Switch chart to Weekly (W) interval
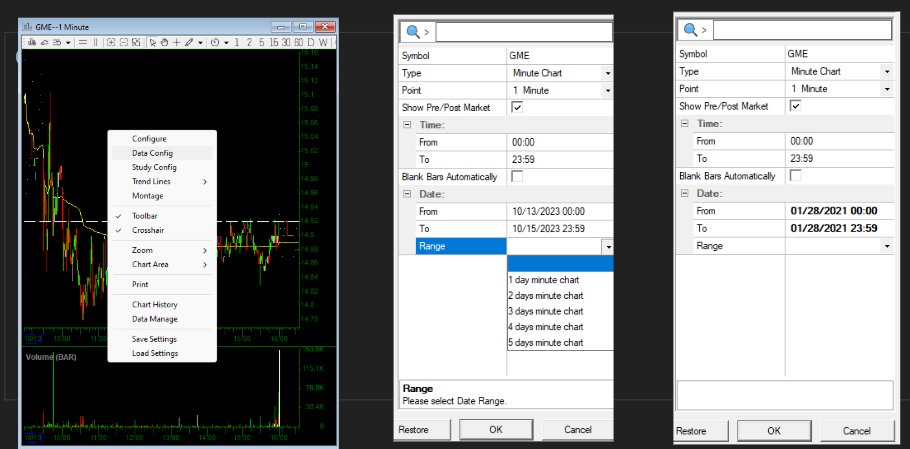910x449 pixels. click(x=323, y=42)
